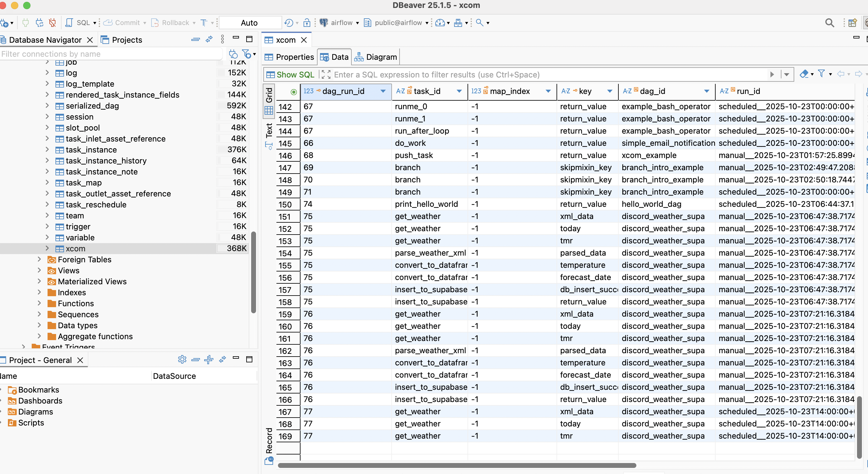
Task: Click the expand filter panel icon
Action: (x=326, y=74)
